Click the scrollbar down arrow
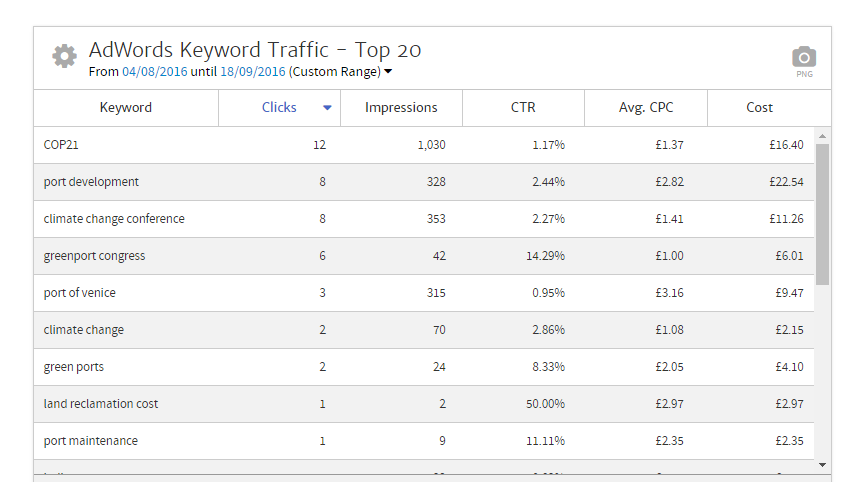Screen dimensions: 858x482 822,464
